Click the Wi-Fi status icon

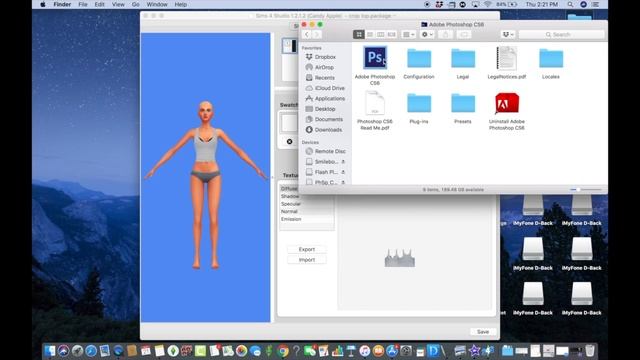(x=488, y=4)
